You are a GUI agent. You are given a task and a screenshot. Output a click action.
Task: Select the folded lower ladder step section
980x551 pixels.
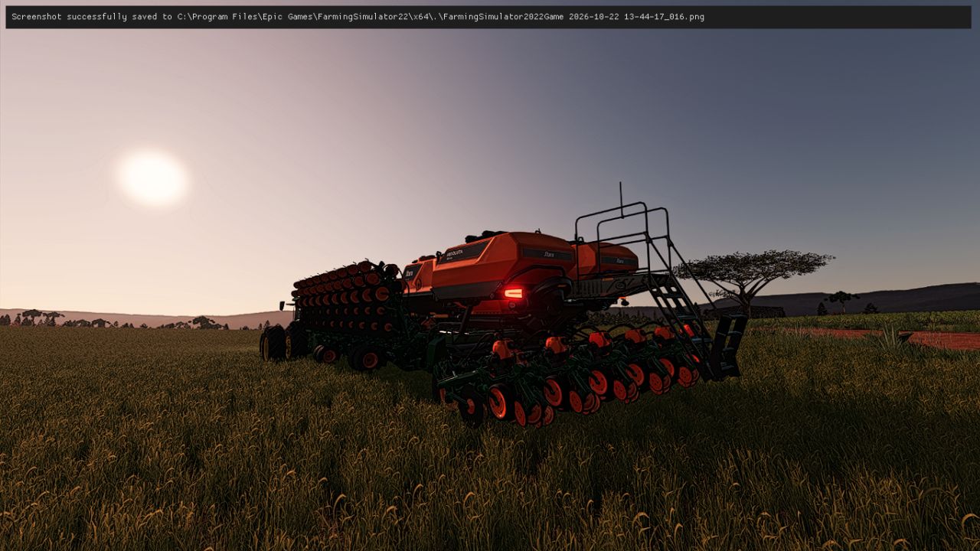729,346
